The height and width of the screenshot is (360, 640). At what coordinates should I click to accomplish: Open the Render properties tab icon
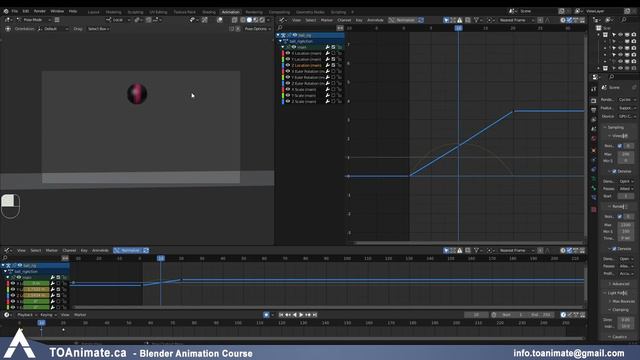coord(594,100)
